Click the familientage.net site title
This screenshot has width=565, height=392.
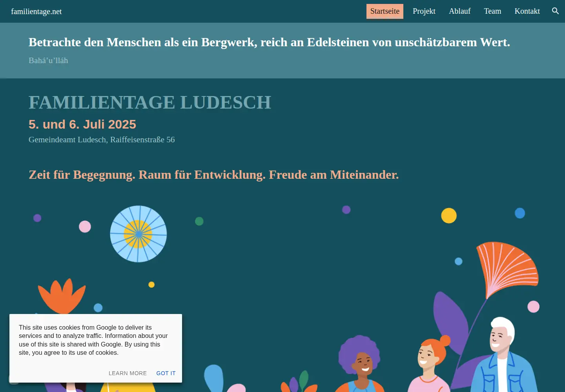36,11
